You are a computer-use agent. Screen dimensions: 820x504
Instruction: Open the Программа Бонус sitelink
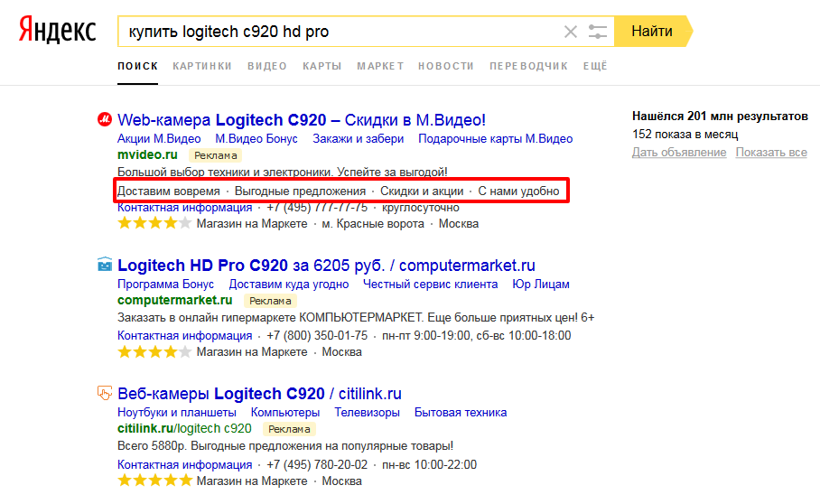[x=166, y=285]
